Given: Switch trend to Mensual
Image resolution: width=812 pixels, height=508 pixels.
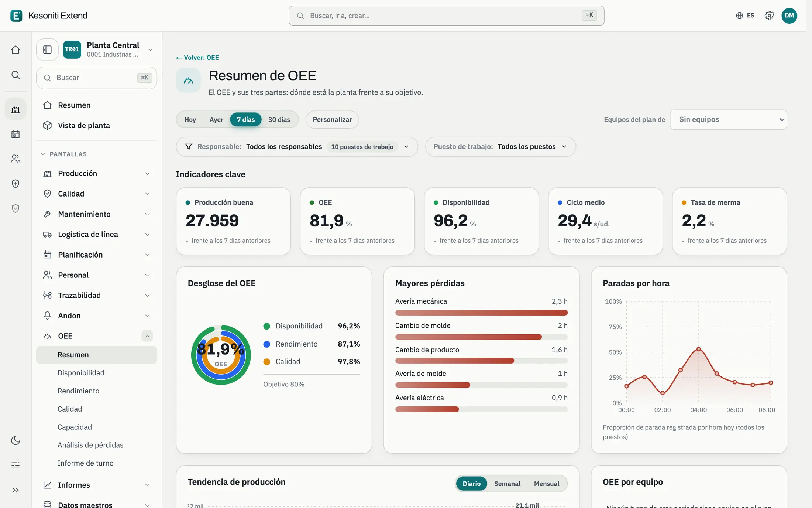Looking at the screenshot, I should (547, 484).
